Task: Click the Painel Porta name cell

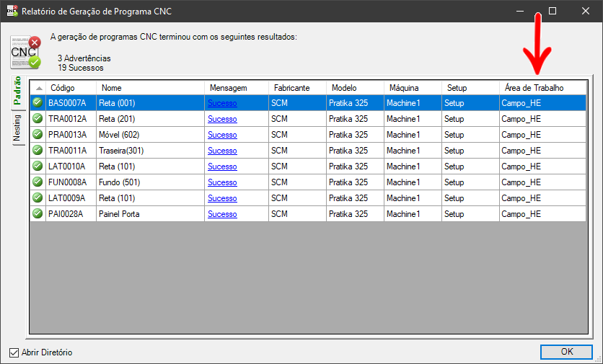Action: (x=150, y=214)
